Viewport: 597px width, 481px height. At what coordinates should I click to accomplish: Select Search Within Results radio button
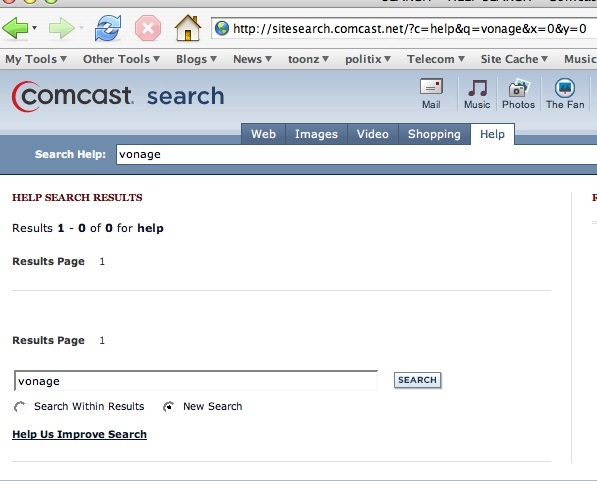[x=20, y=407]
